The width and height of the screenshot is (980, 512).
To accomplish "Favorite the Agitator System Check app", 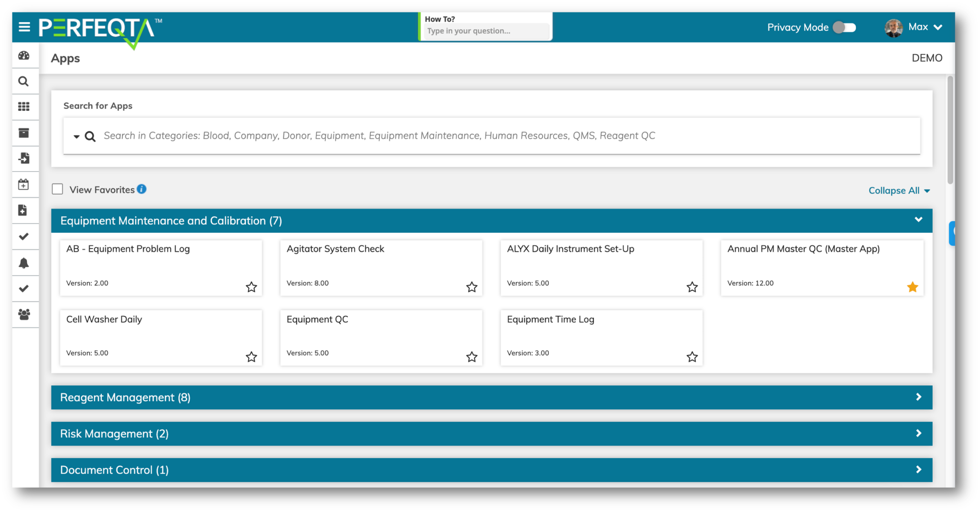I will [x=471, y=287].
